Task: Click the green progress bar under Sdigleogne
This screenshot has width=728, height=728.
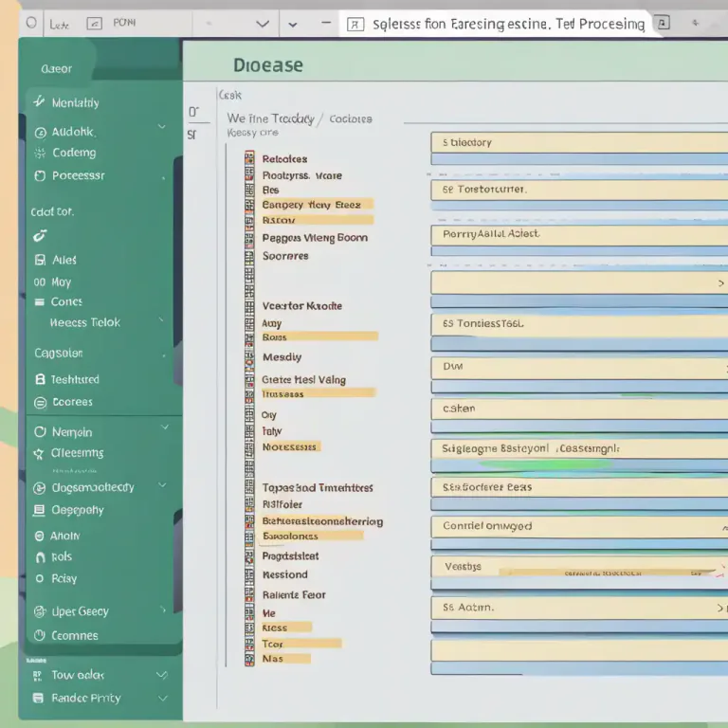Action: pyautogui.click(x=546, y=464)
